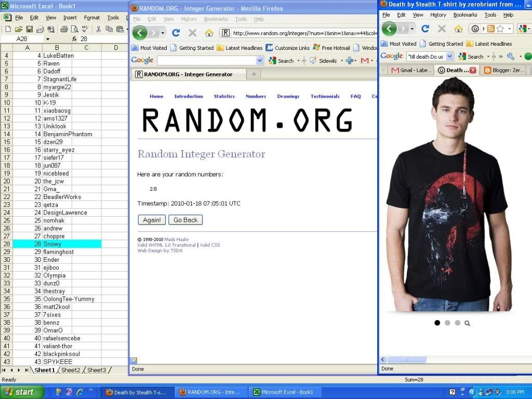Close the Death by Stealth browser tab

pyautogui.click(x=473, y=70)
